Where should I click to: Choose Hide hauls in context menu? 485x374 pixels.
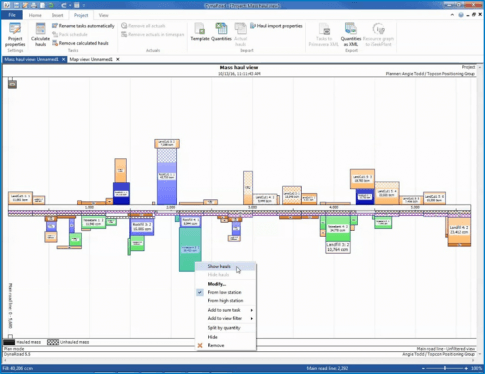pyautogui.click(x=226, y=275)
